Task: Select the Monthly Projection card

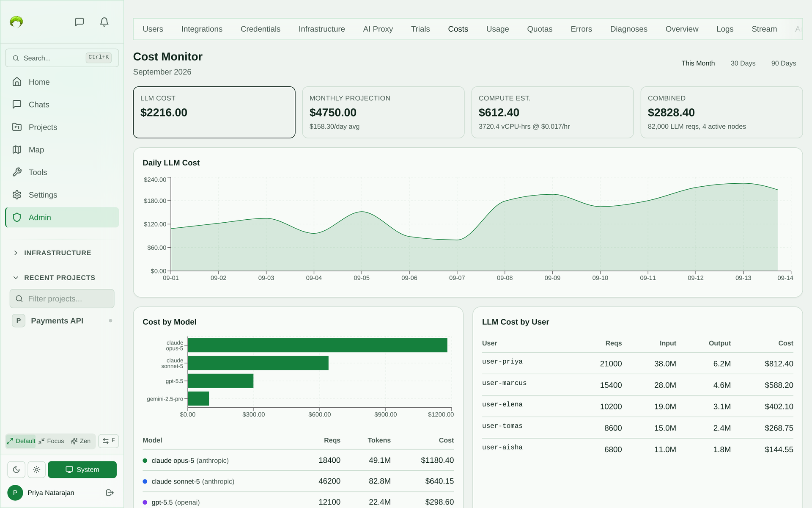Action: click(x=384, y=112)
